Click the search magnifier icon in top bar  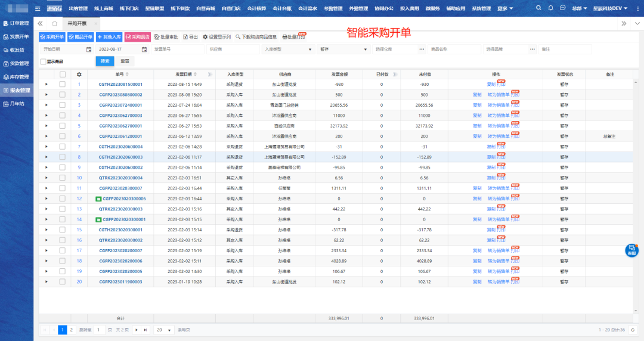(539, 8)
